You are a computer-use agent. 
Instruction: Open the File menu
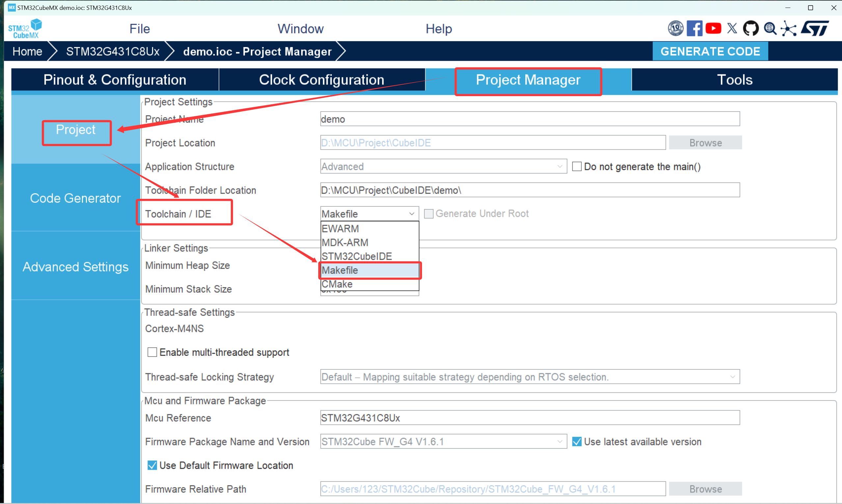tap(140, 29)
